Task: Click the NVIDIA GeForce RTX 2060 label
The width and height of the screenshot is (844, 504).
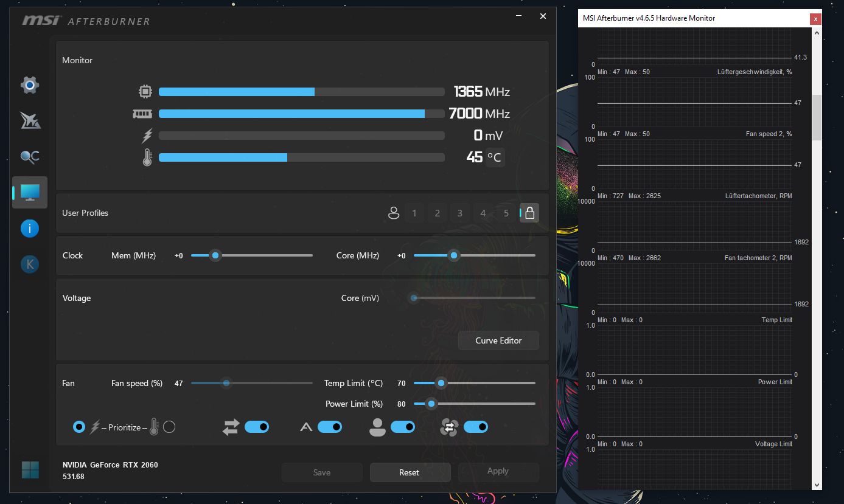Action: (x=110, y=465)
